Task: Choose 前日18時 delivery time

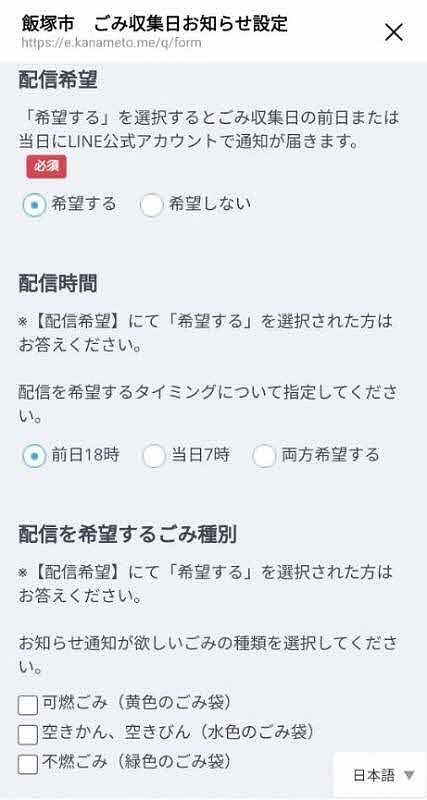Action: coord(34,456)
